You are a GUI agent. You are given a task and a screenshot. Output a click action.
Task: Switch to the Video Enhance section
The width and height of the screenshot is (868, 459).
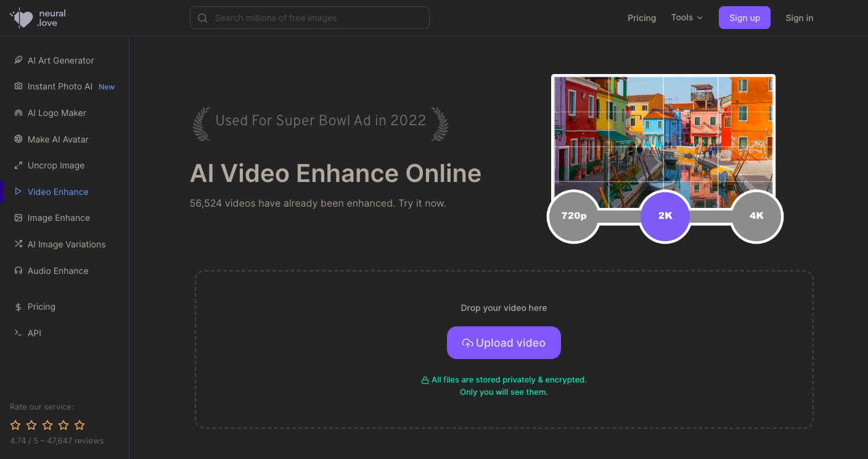pos(58,192)
